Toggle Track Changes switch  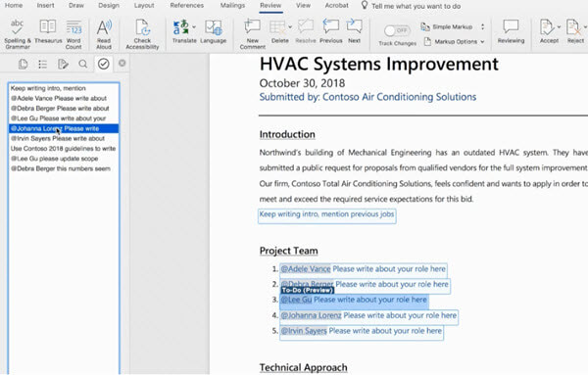pyautogui.click(x=397, y=30)
